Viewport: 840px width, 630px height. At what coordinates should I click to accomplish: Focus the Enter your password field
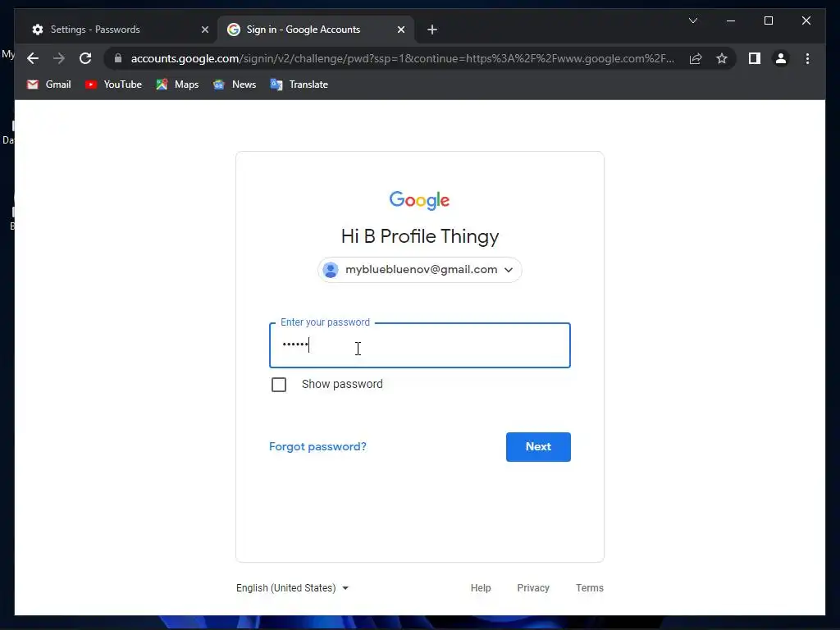[419, 345]
